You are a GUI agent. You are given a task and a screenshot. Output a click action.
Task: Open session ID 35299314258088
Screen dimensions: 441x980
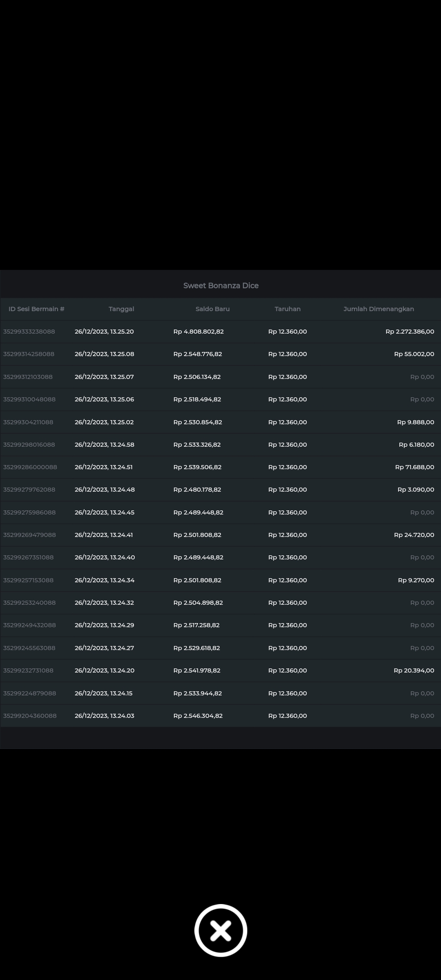pyautogui.click(x=29, y=354)
